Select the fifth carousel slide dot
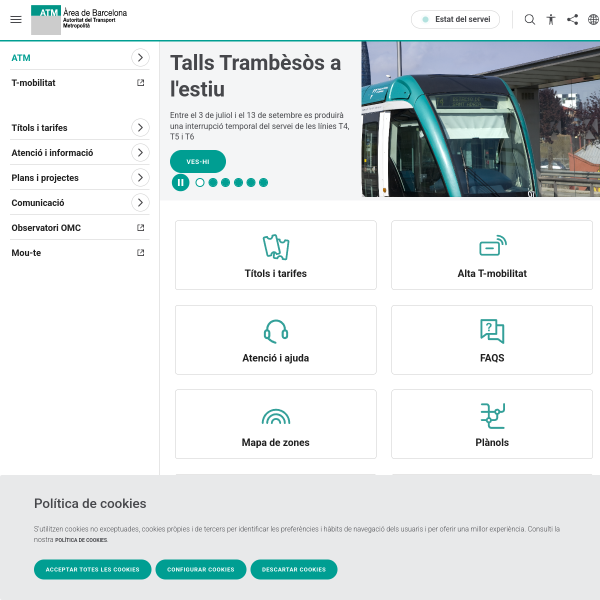600x600 pixels. 251,183
